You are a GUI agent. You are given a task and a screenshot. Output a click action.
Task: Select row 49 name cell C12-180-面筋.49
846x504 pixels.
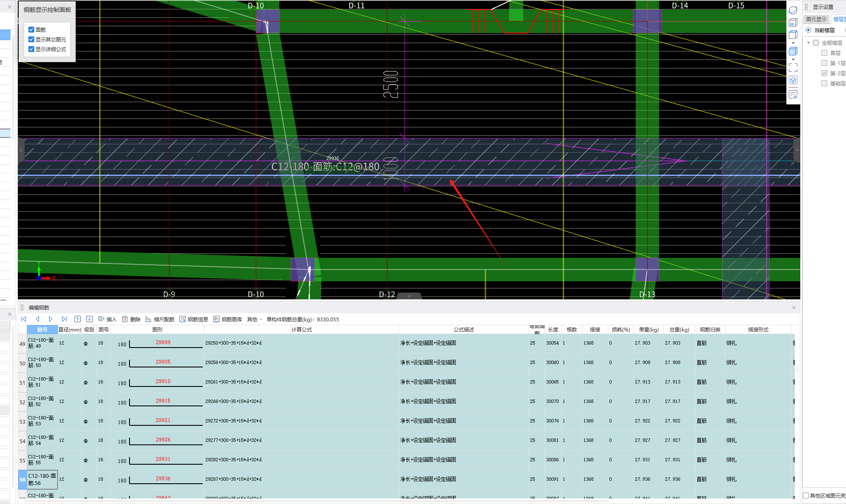point(42,343)
